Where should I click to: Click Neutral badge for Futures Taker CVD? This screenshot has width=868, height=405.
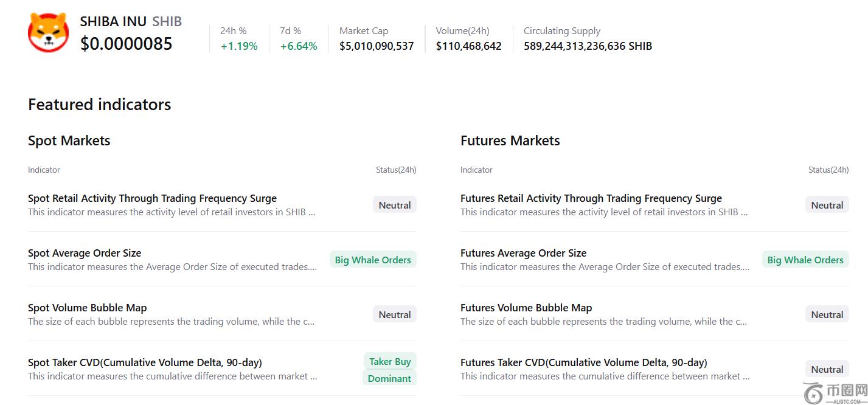pos(827,369)
